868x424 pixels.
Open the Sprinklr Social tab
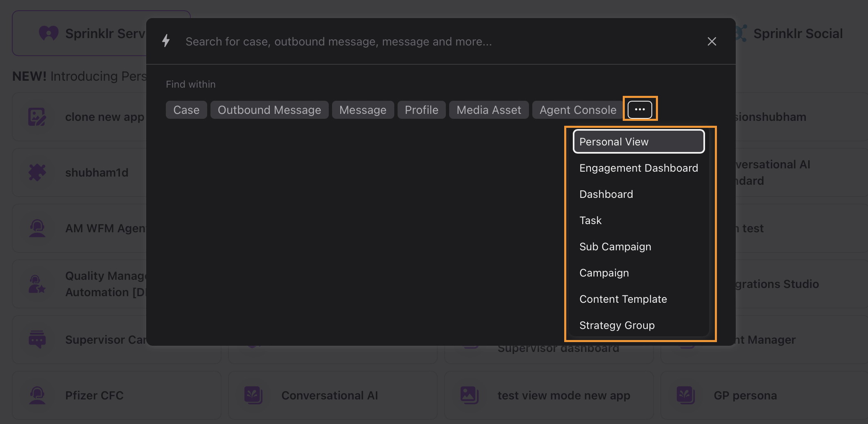[x=798, y=34]
